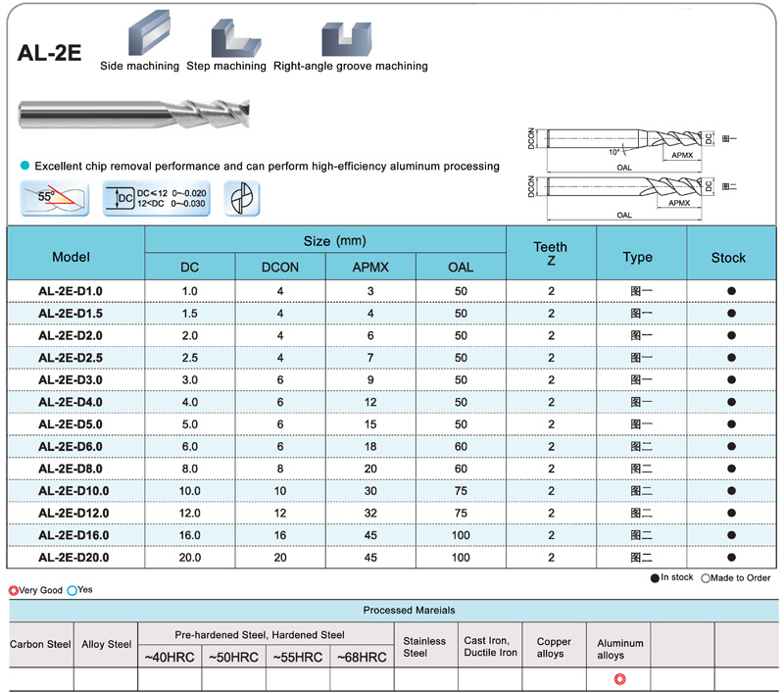Viewport: 784px width, 693px height.
Task: Click the DC tolerance specification icon
Action: point(157,199)
